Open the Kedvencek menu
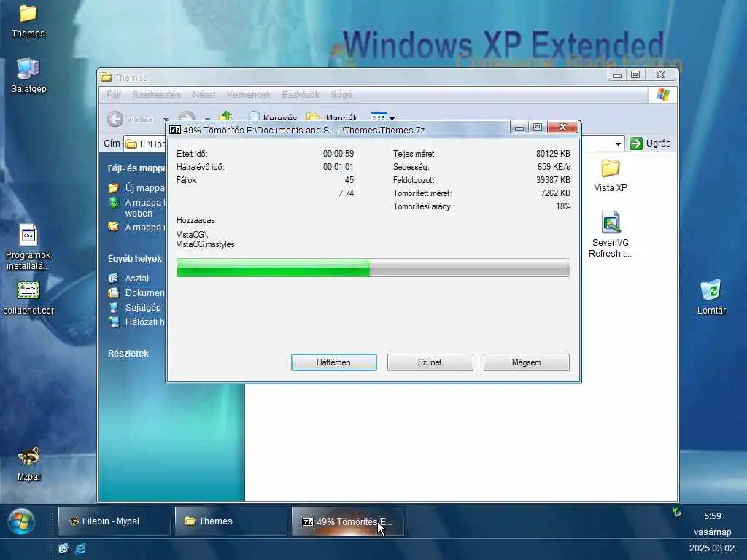 point(248,95)
